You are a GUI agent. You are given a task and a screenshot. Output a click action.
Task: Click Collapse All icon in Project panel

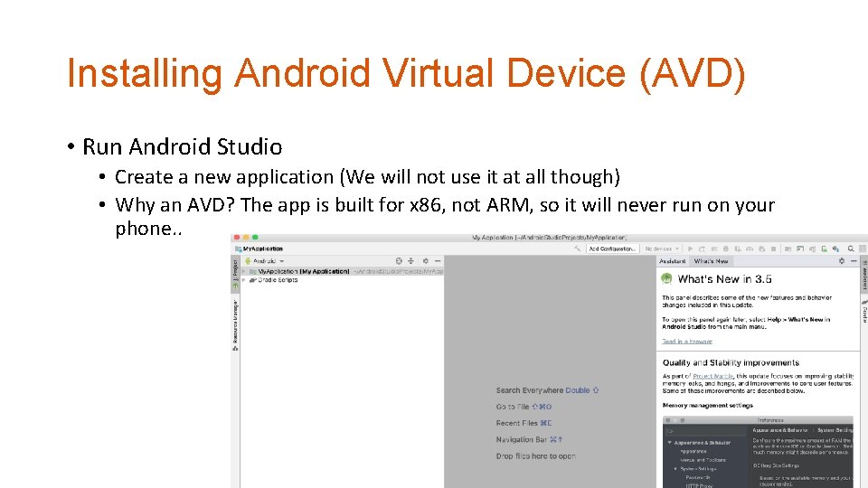click(410, 260)
